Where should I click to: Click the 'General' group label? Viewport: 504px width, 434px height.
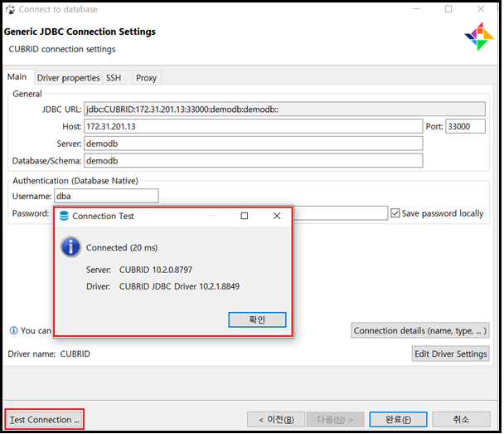pos(27,94)
